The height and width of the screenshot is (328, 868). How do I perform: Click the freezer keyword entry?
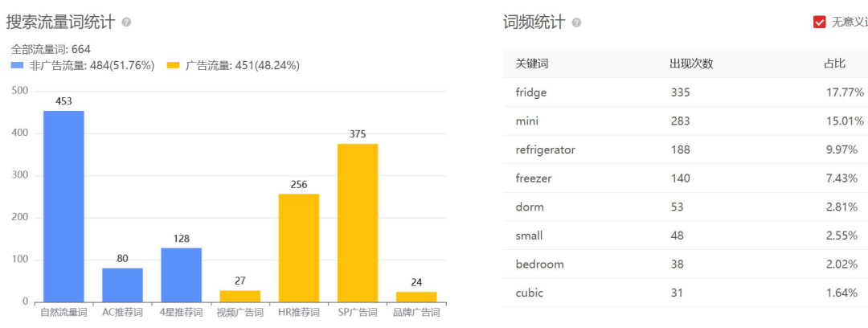pos(534,178)
